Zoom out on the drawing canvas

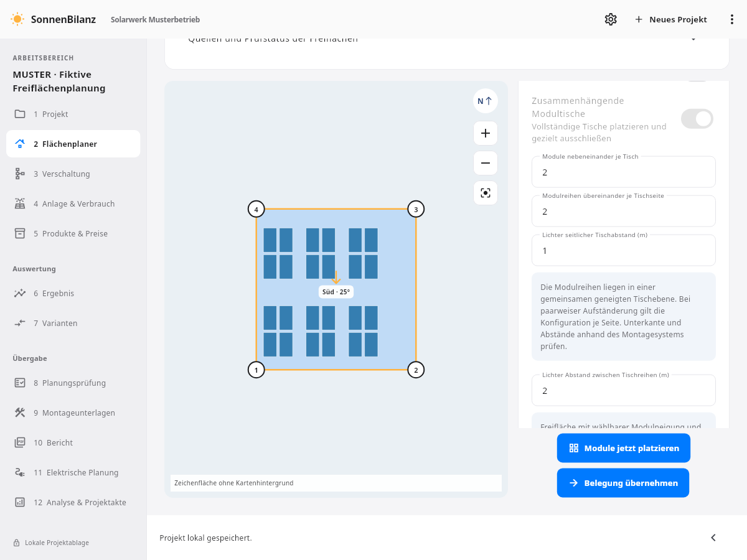[x=486, y=163]
